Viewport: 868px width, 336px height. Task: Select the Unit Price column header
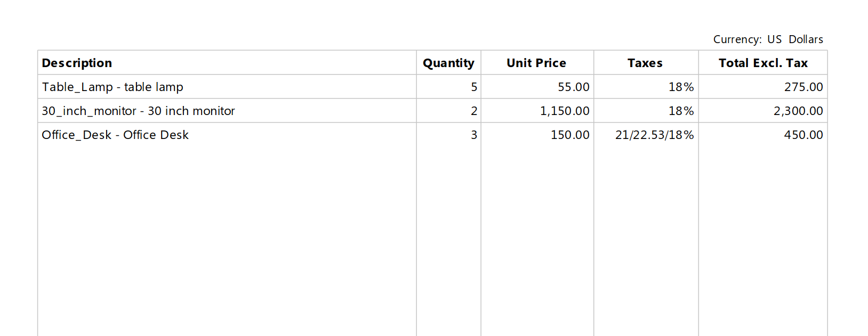[x=536, y=63]
